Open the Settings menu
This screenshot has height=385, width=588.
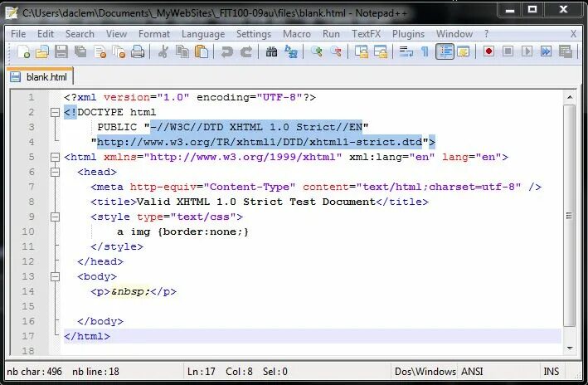[254, 34]
